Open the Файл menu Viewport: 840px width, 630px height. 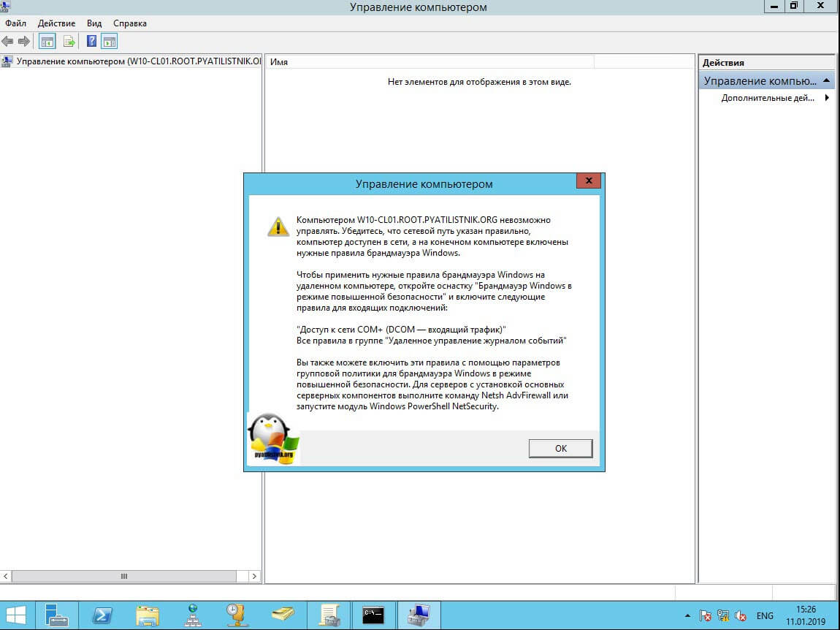click(15, 23)
